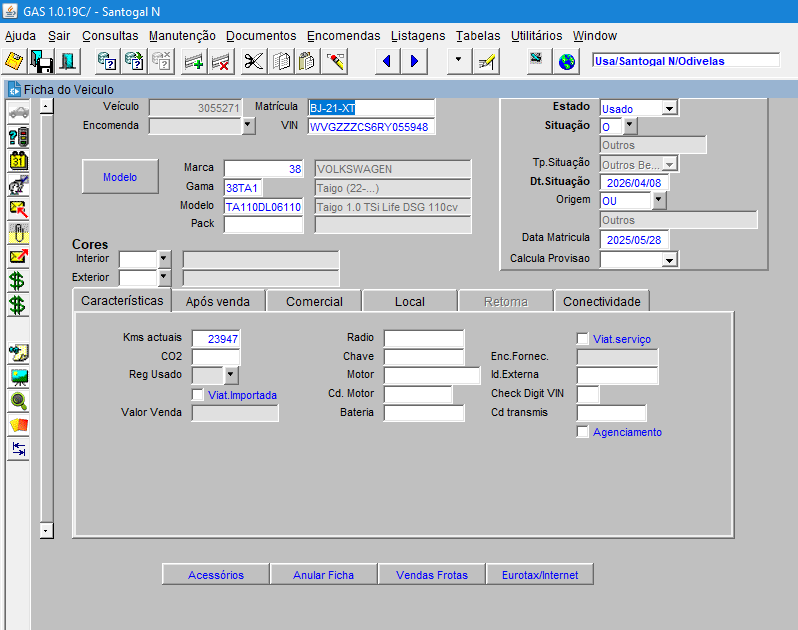Screen dimensions: 798x630
Task: Click the globe icon in the toolbar
Action: tap(567, 62)
